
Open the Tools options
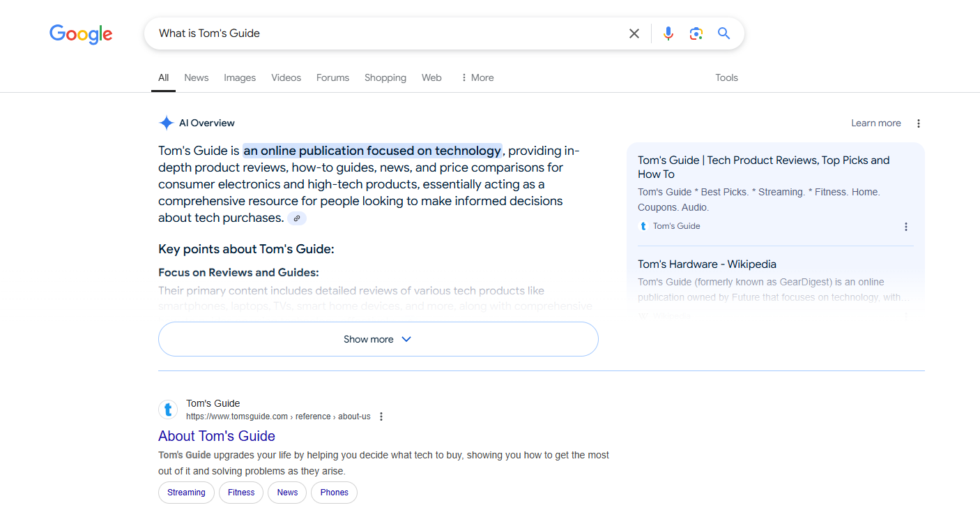pos(726,77)
